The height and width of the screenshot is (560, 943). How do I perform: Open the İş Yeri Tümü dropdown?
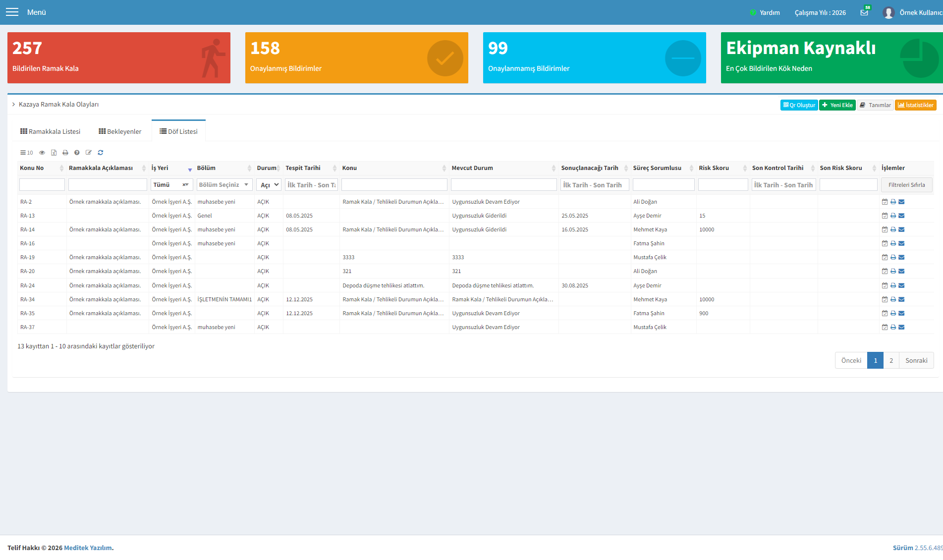click(x=171, y=185)
